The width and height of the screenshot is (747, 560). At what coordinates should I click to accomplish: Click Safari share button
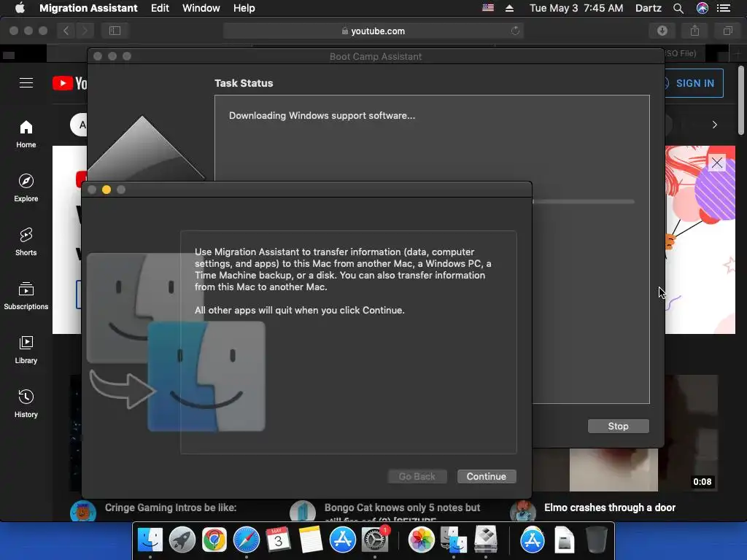(694, 31)
